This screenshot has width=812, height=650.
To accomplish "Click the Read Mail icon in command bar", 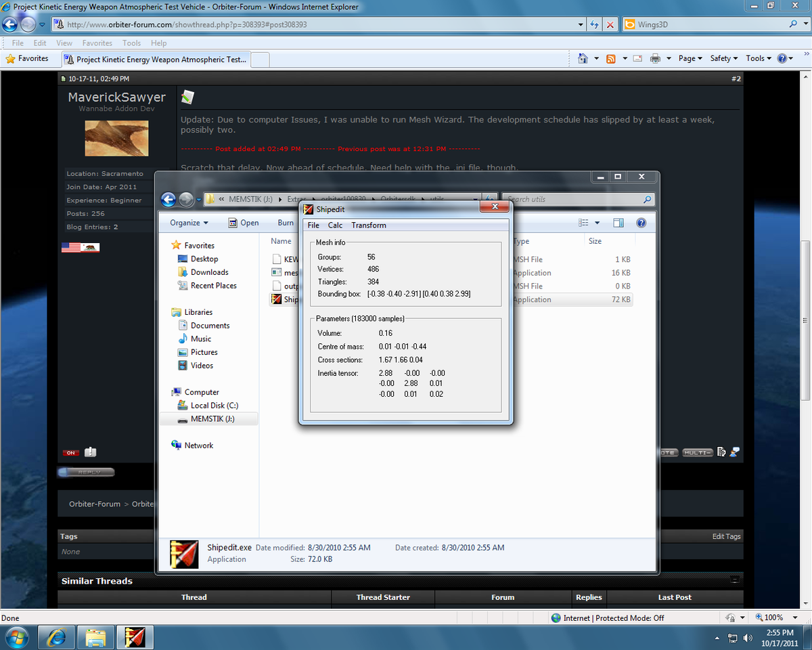I will (x=637, y=59).
